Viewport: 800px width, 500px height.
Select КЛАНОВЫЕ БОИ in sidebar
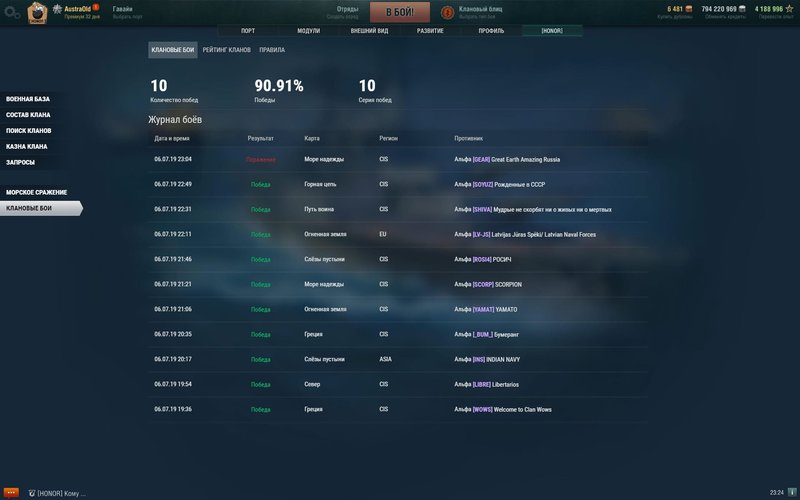pyautogui.click(x=40, y=208)
